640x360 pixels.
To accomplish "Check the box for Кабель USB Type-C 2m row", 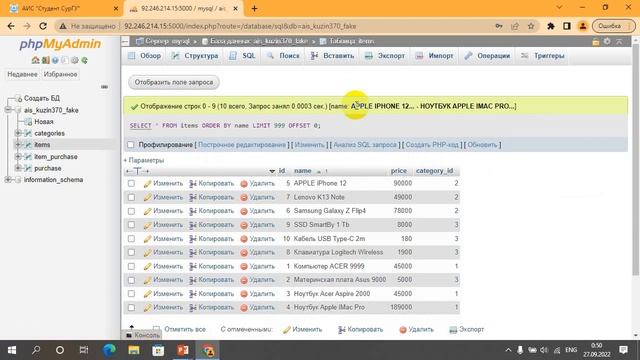I will (x=131, y=239).
